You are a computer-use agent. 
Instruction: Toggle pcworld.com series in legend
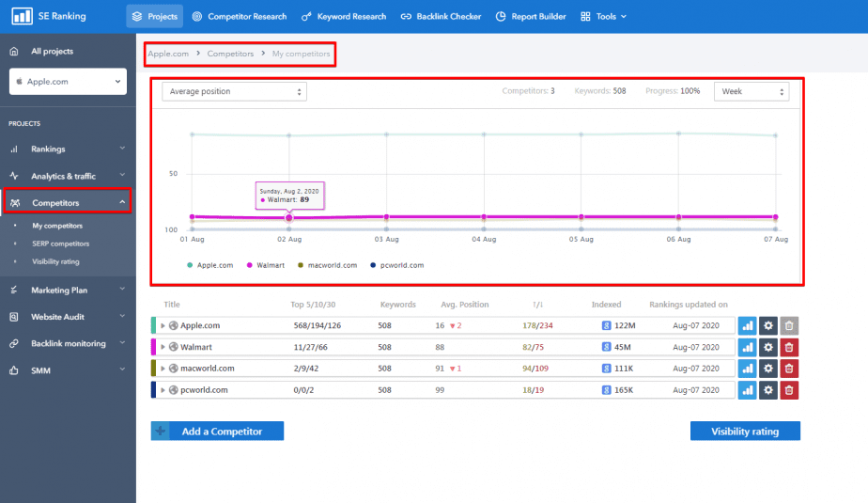[x=397, y=265]
